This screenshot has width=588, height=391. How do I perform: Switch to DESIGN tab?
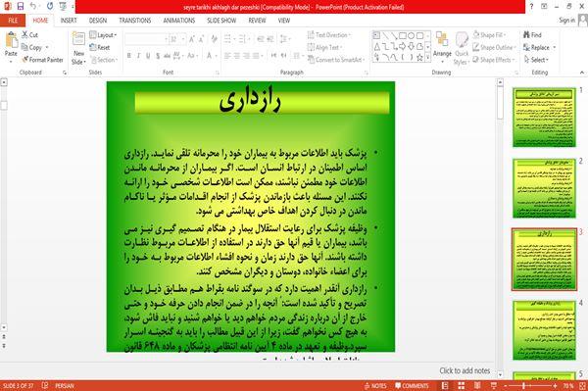coord(97,21)
